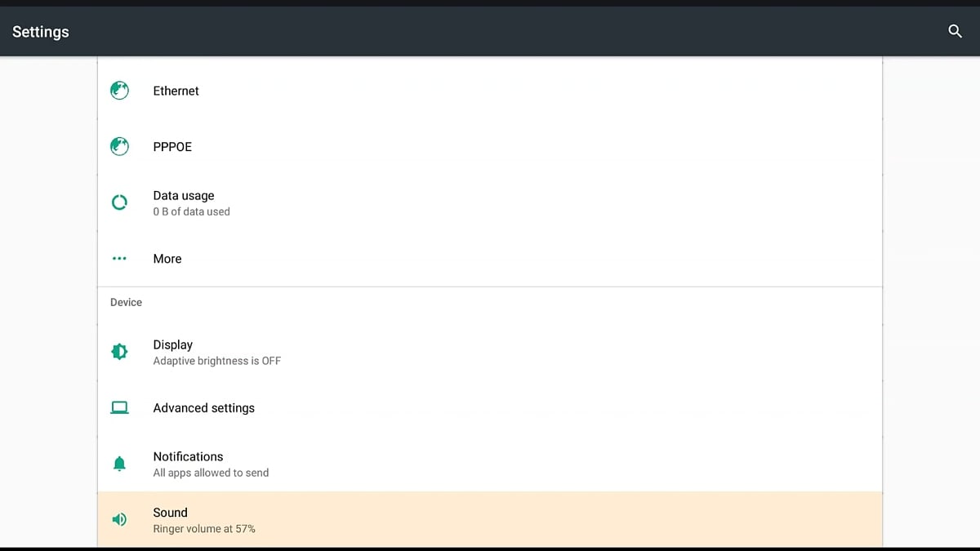The height and width of the screenshot is (551, 980).
Task: Click the Data usage circle icon
Action: 119,202
